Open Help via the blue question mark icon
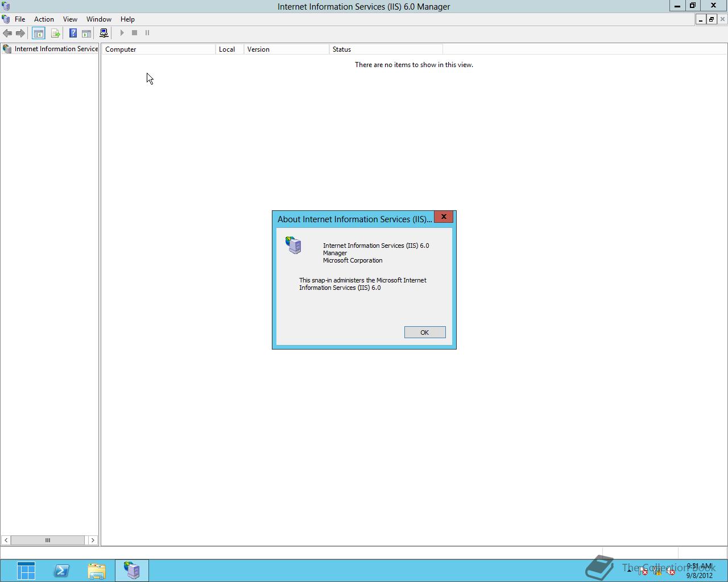This screenshot has width=728, height=582. click(73, 33)
